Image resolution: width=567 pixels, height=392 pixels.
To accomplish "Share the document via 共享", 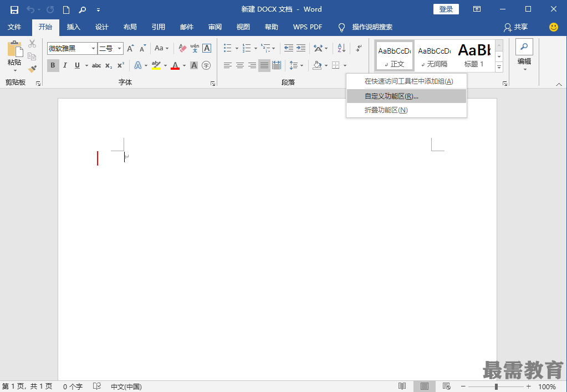I will pyautogui.click(x=516, y=27).
